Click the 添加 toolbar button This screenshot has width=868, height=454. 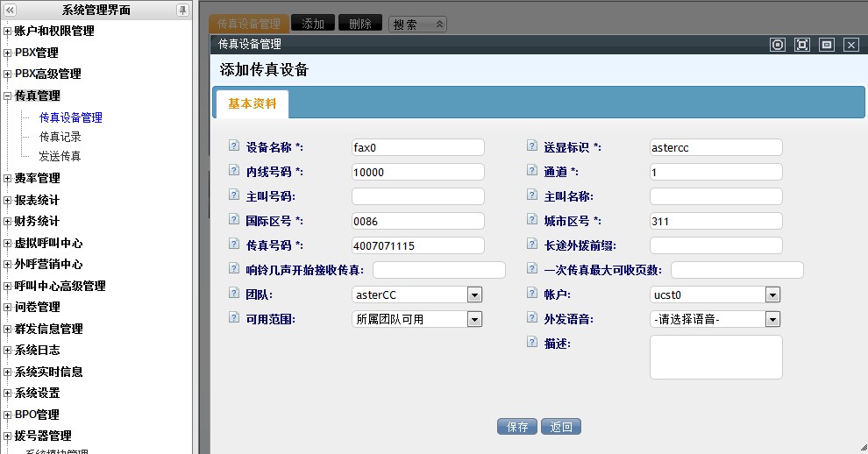[312, 24]
